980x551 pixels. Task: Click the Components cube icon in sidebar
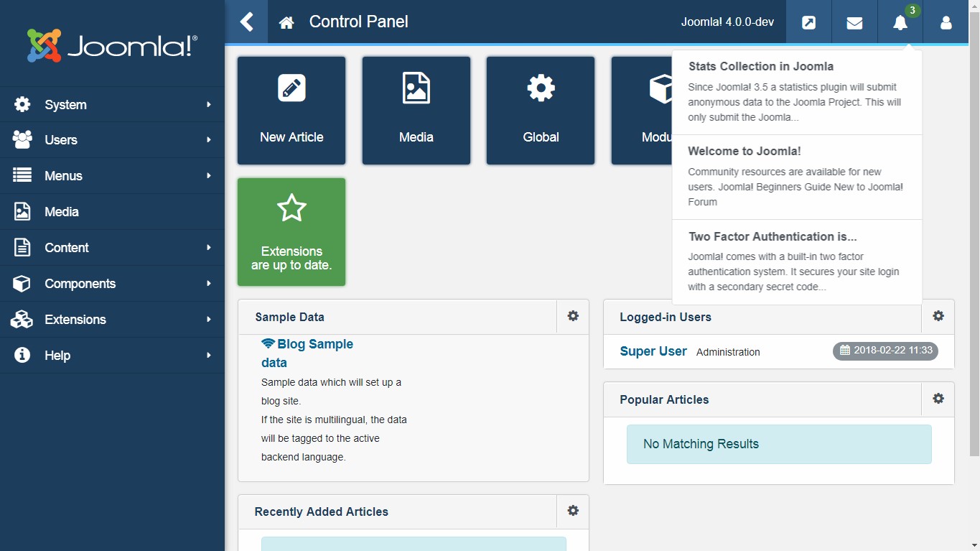[x=22, y=283]
